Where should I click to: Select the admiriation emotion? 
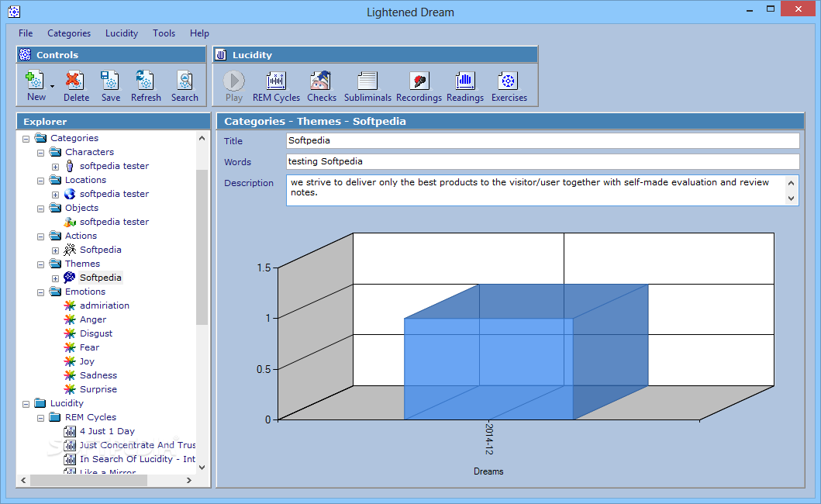[x=104, y=306]
